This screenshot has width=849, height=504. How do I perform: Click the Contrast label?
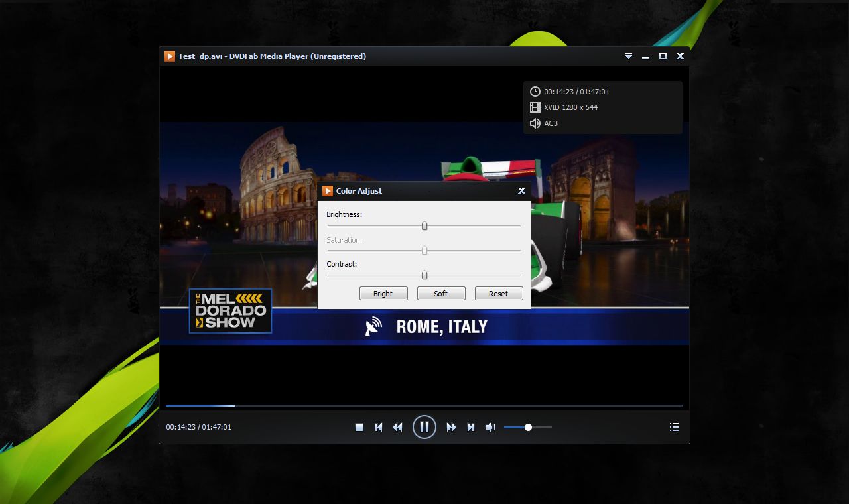click(x=342, y=264)
